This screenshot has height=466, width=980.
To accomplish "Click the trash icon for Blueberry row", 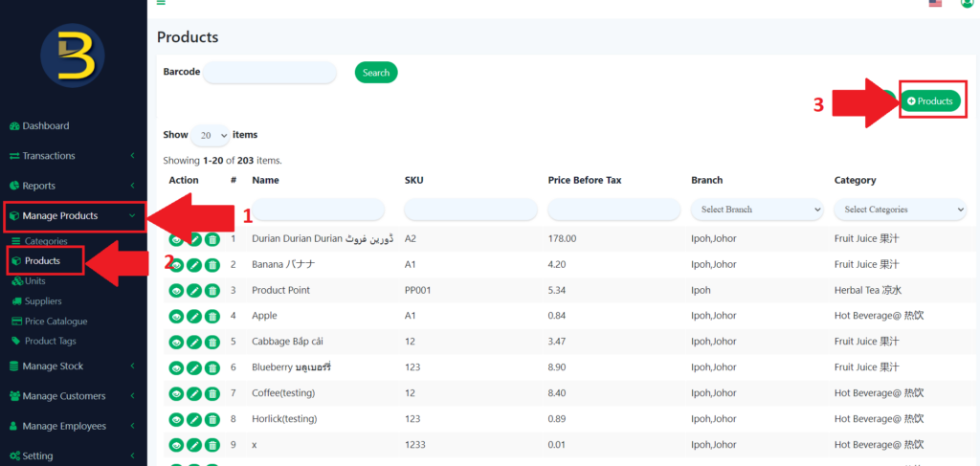I will click(212, 368).
